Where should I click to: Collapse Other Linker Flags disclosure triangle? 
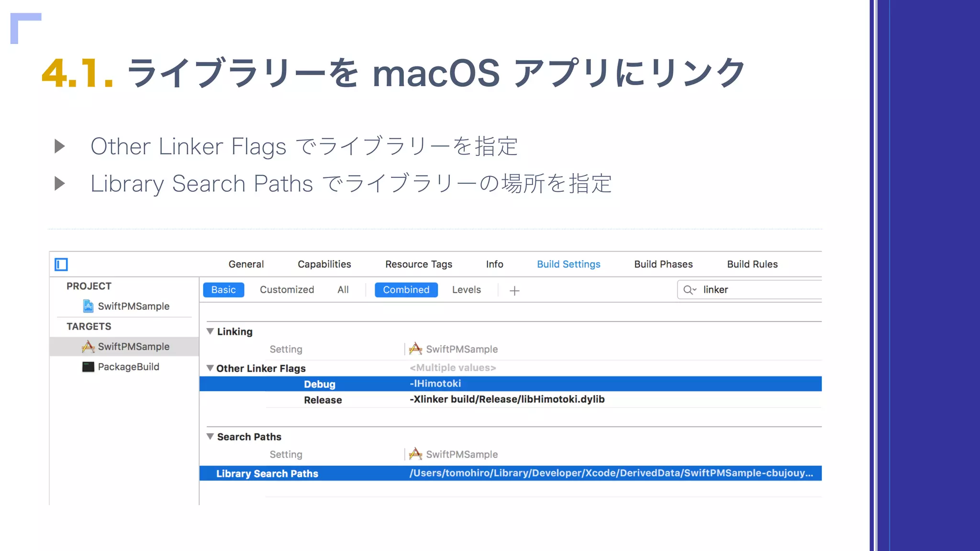[210, 368]
